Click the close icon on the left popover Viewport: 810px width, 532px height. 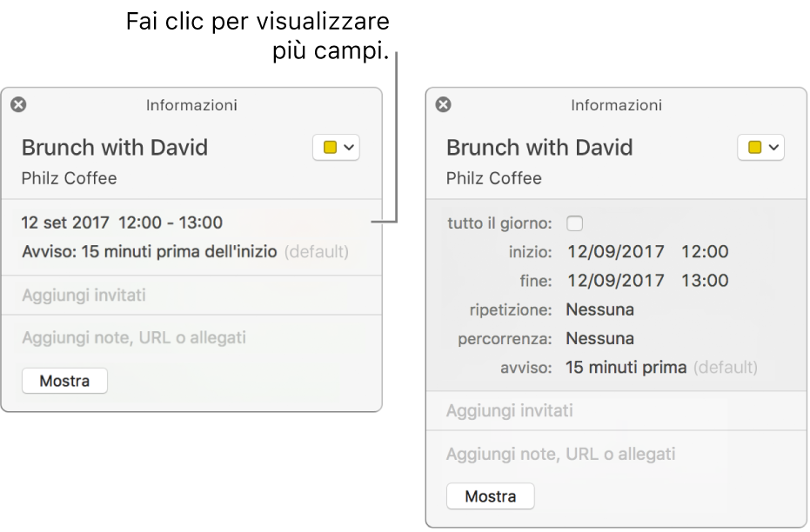point(17,104)
